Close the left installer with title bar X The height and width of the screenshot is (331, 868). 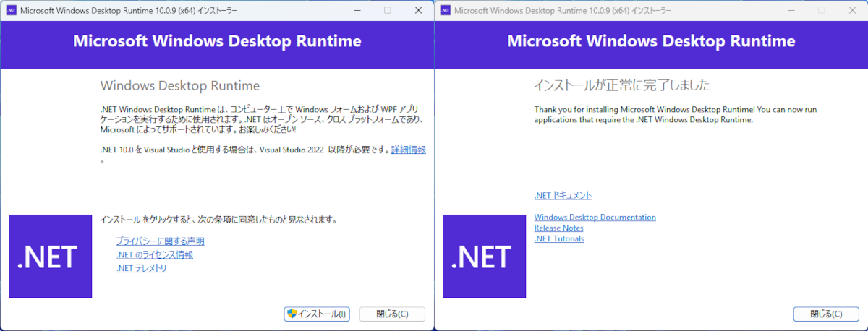click(x=418, y=10)
